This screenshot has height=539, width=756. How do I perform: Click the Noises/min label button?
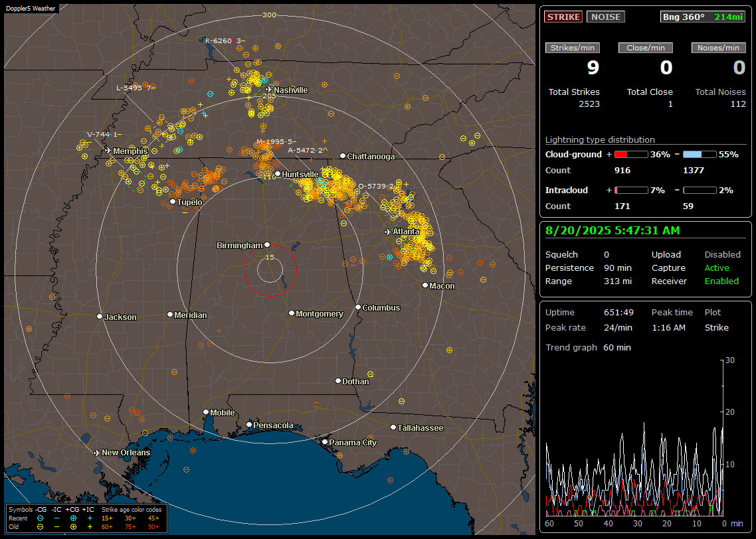click(x=718, y=48)
